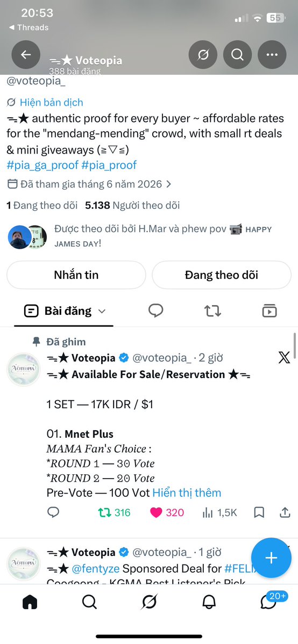Image resolution: width=298 pixels, height=644 pixels.
Task: Bookmark the pinned Voteopia post
Action: pos(259,512)
